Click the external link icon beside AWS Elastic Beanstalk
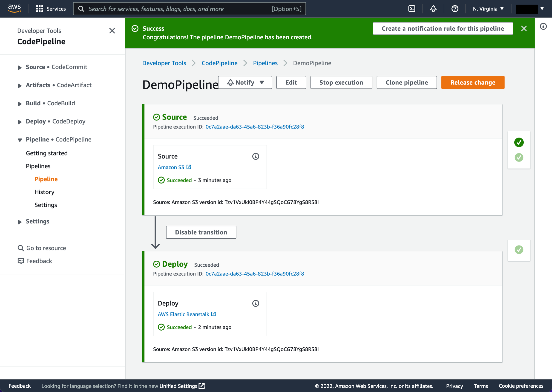 point(213,314)
